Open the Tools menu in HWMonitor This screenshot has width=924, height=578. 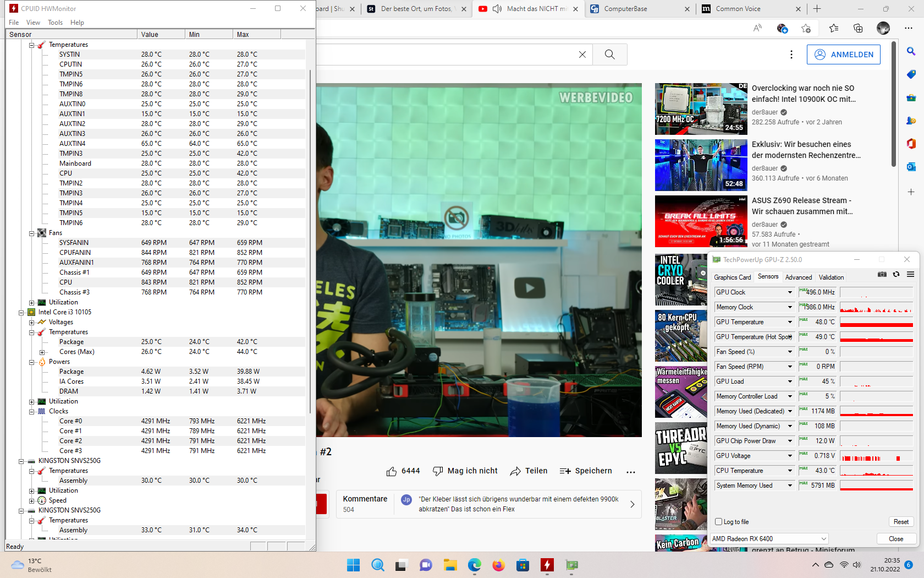(x=55, y=22)
